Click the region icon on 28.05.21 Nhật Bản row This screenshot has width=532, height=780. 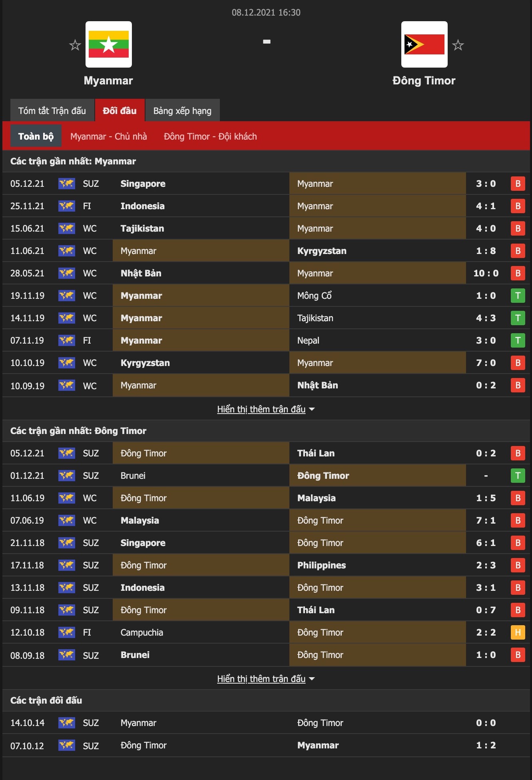coord(67,273)
